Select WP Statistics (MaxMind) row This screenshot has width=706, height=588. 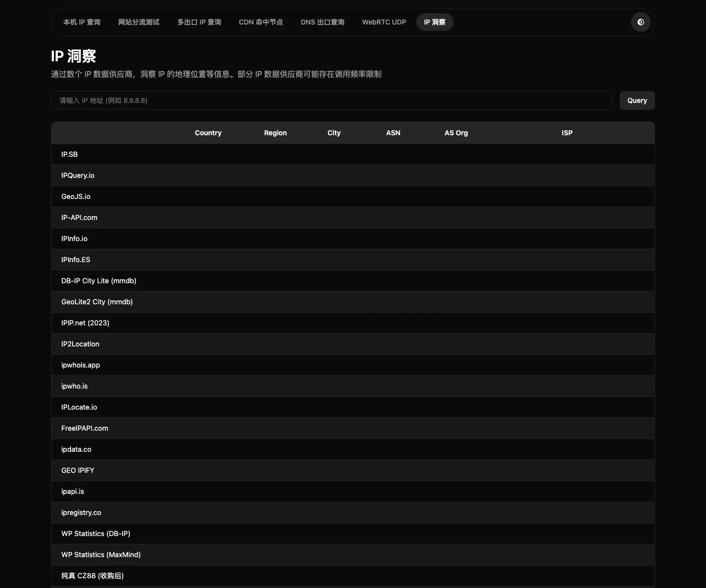353,555
